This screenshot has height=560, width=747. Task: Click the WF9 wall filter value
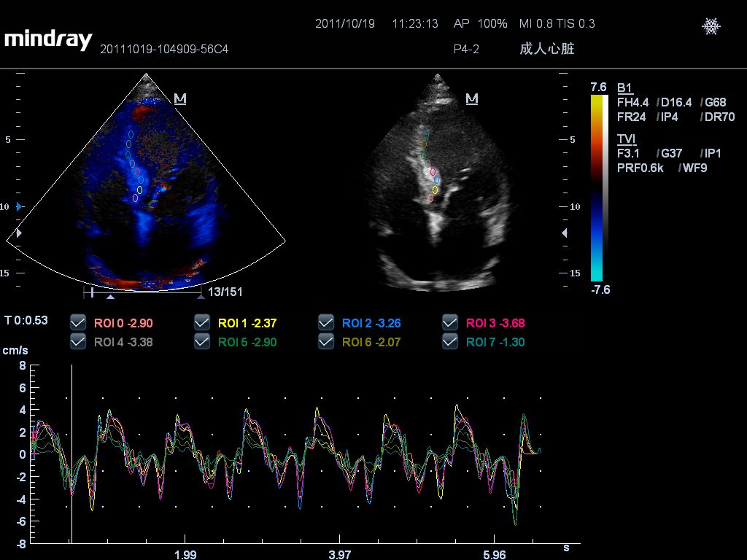coord(695,168)
